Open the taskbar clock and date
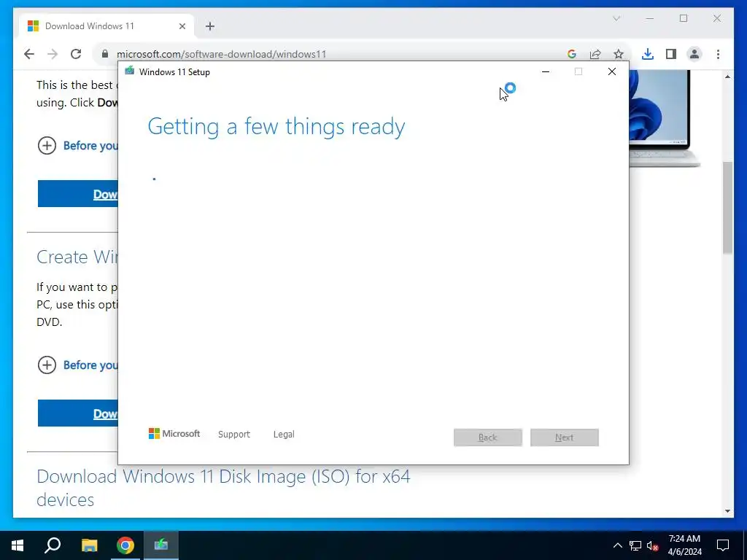Screen dimensions: 747x560 [x=684, y=545]
